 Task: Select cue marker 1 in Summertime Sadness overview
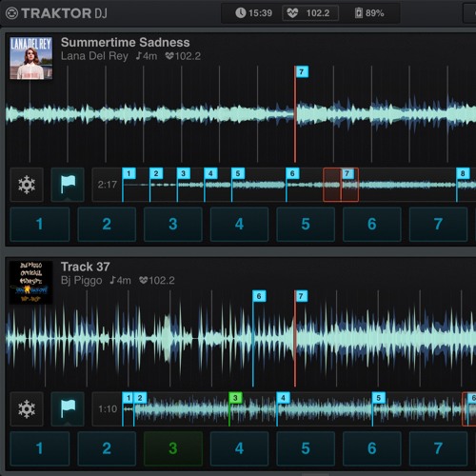[129, 173]
